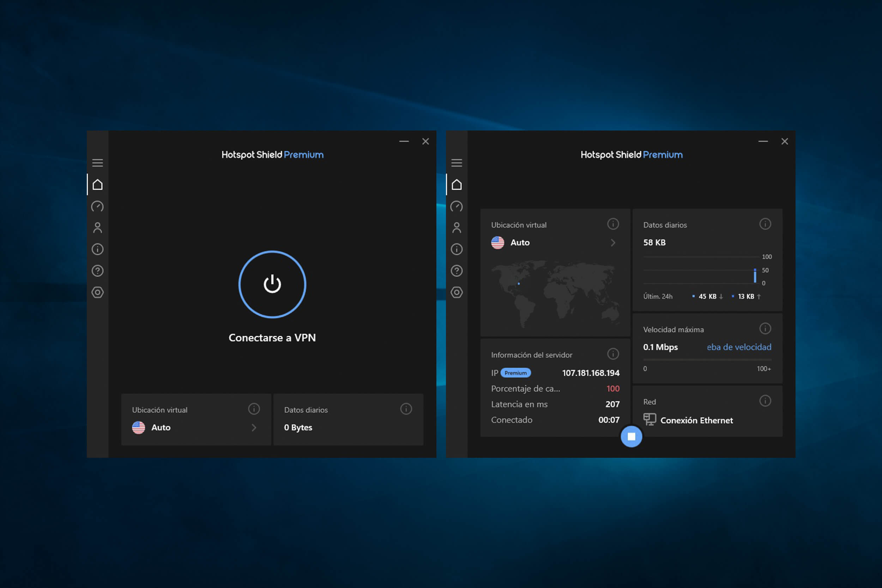
Task: Click the Ethernet network icon
Action: tap(650, 420)
